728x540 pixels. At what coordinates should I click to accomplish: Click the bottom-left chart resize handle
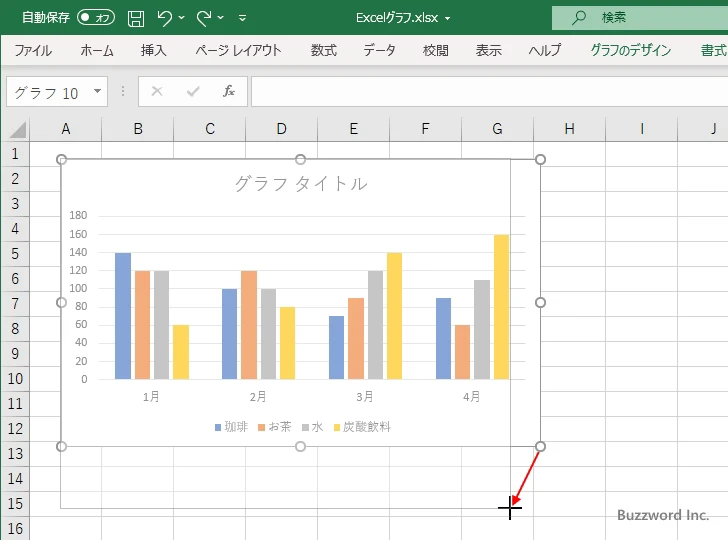point(61,447)
